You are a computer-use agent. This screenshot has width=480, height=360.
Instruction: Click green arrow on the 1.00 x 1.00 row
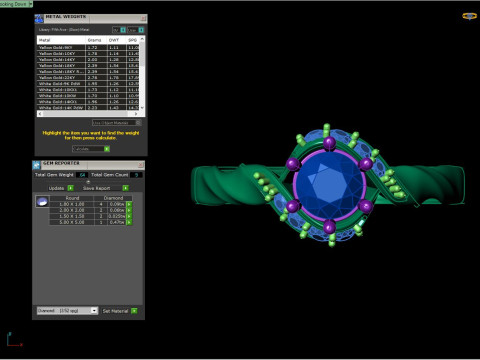click(x=129, y=204)
